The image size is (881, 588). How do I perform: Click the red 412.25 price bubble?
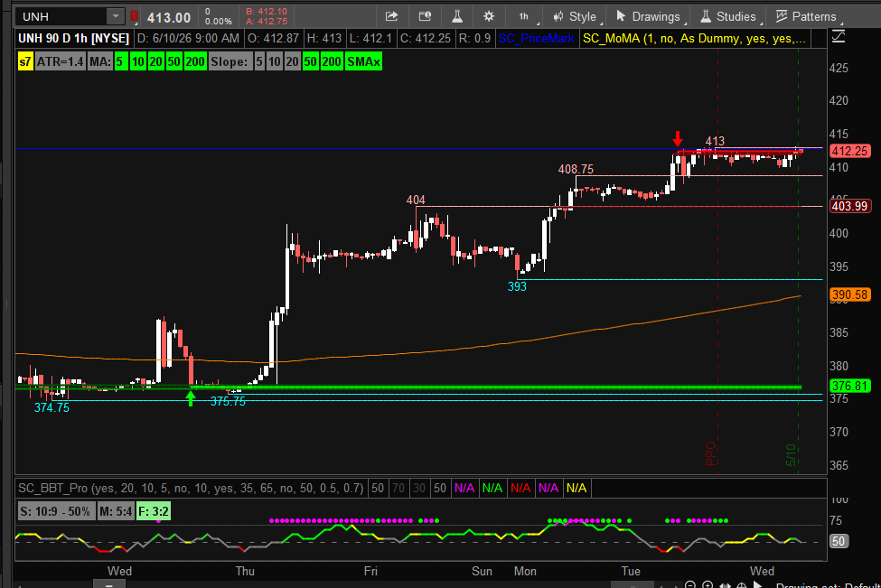849,151
